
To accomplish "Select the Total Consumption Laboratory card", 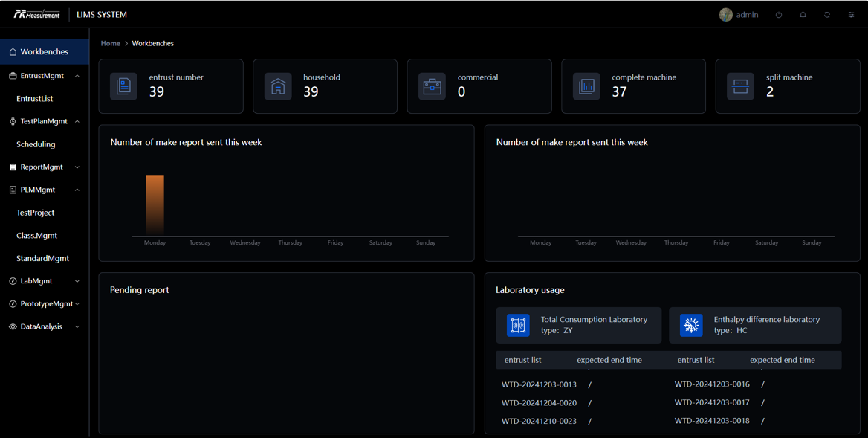I will 579,326.
